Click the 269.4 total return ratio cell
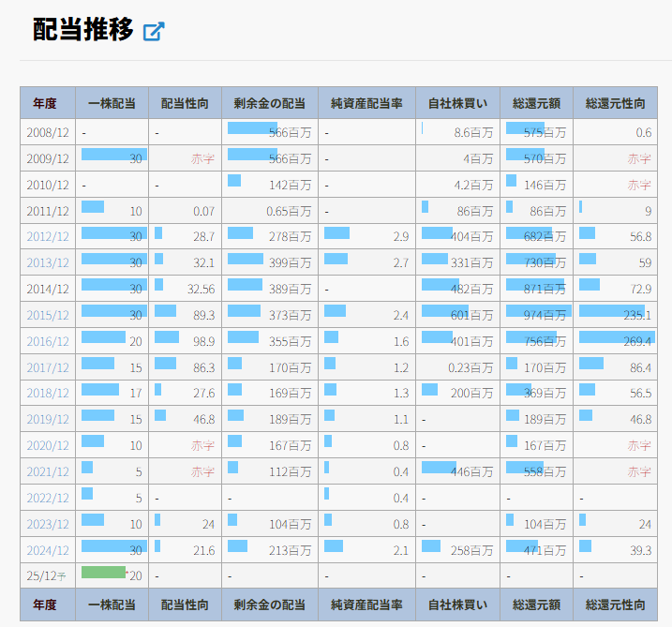 click(x=615, y=342)
